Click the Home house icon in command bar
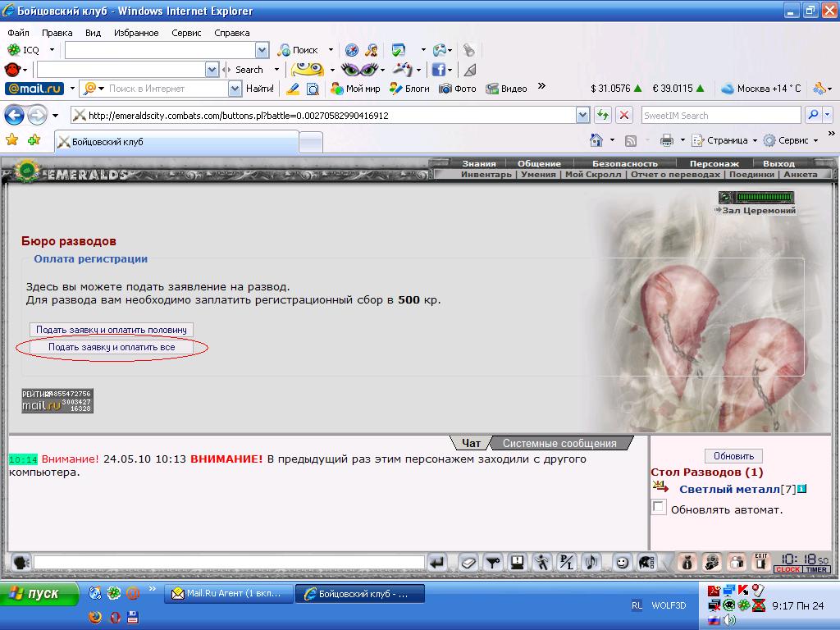Image resolution: width=840 pixels, height=630 pixels. (x=596, y=139)
